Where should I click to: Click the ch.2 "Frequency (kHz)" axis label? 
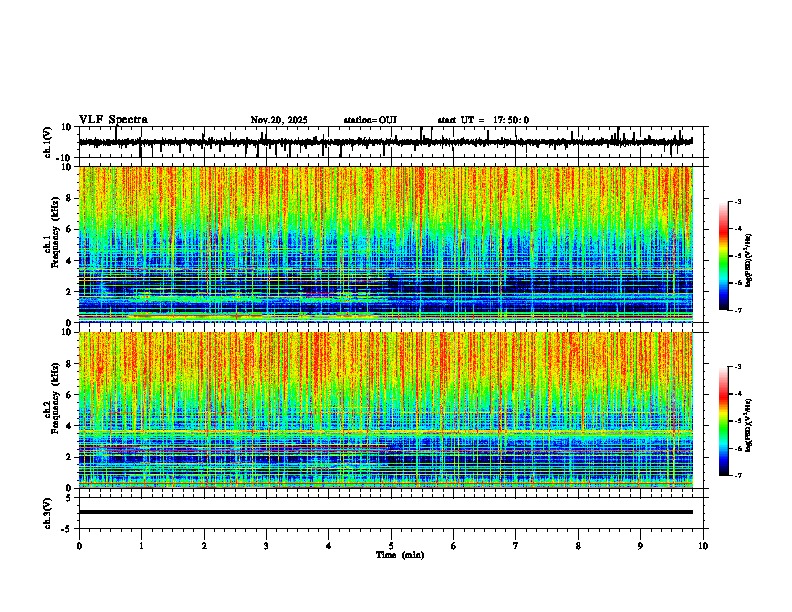pyautogui.click(x=55, y=397)
